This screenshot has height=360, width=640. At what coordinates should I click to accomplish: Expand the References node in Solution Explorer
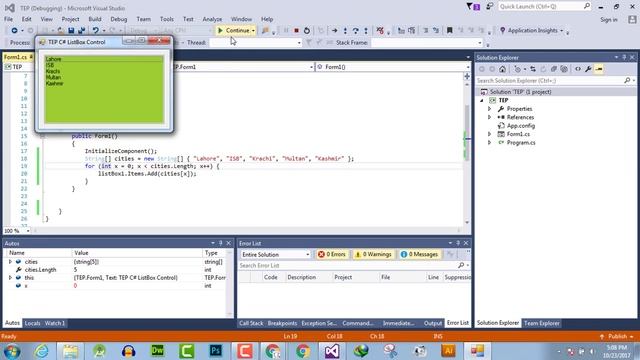[x=489, y=117]
